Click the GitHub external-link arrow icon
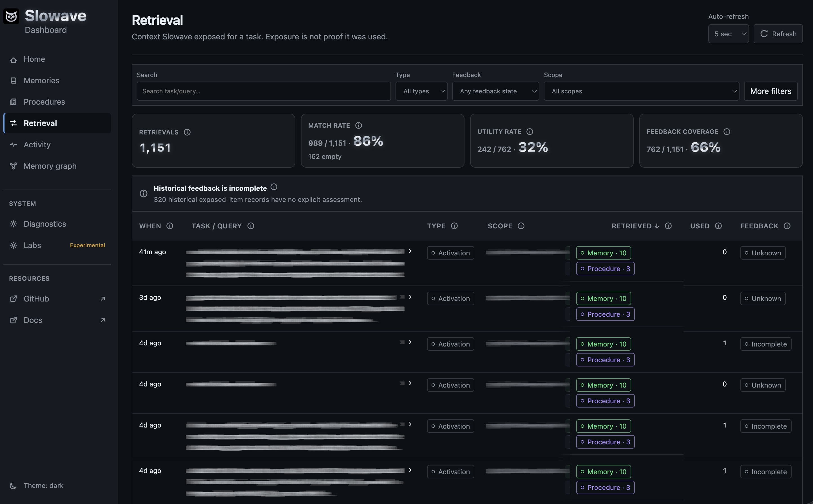 point(103,299)
